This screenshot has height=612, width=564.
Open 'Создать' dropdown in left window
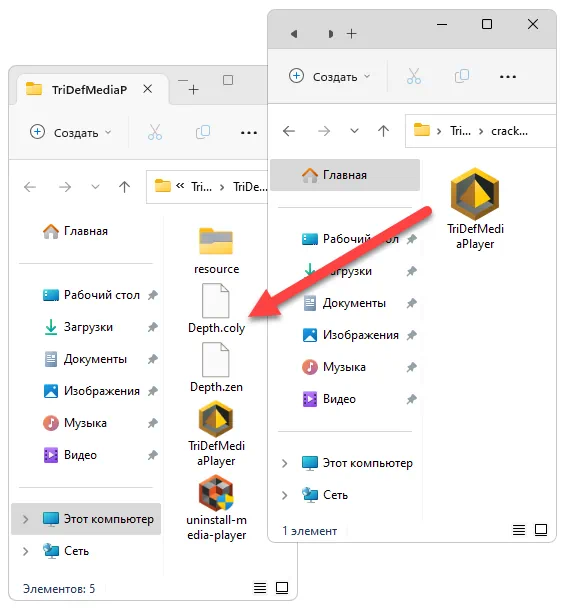(x=71, y=133)
